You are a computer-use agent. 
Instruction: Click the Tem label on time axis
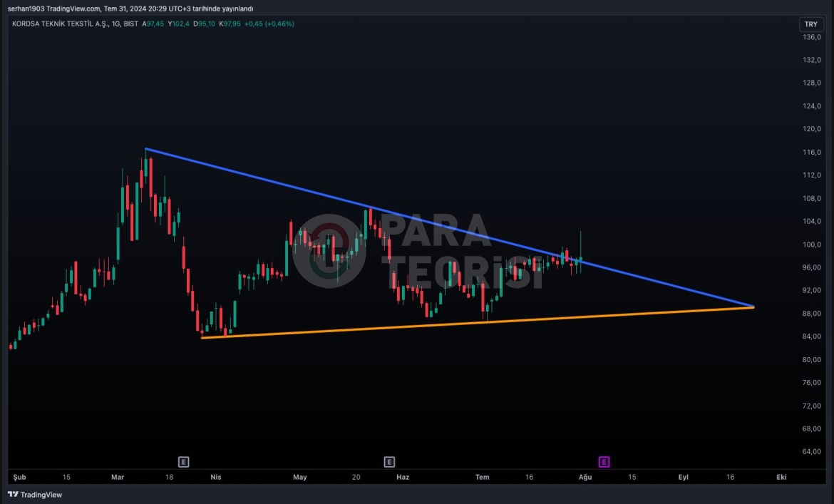coord(483,478)
